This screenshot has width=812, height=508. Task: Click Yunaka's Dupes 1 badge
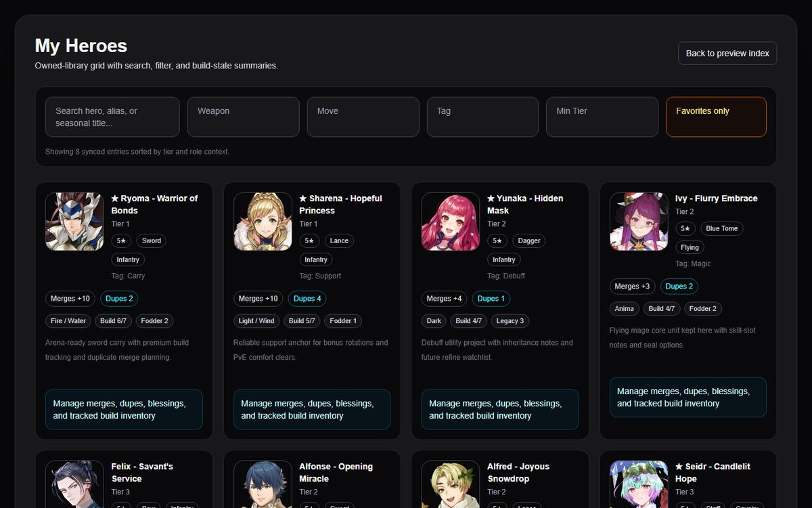[491, 299]
